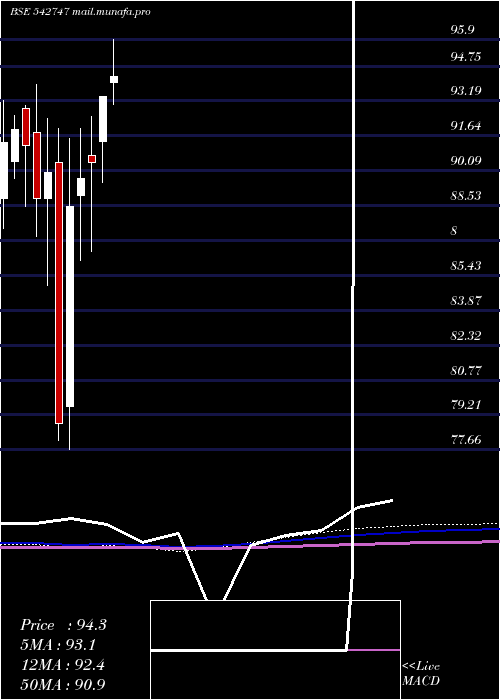Click the 77.66 price axis label
The width and height of the screenshot is (500, 700).
pyautogui.click(x=466, y=440)
